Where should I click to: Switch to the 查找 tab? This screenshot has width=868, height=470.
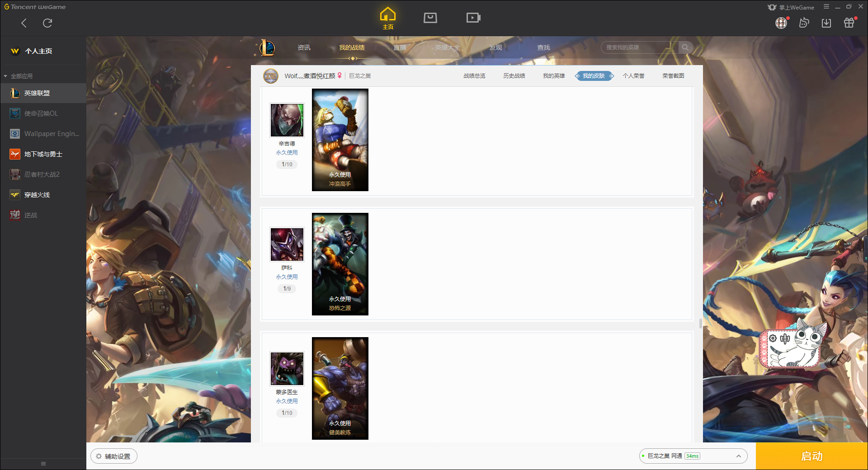[543, 47]
